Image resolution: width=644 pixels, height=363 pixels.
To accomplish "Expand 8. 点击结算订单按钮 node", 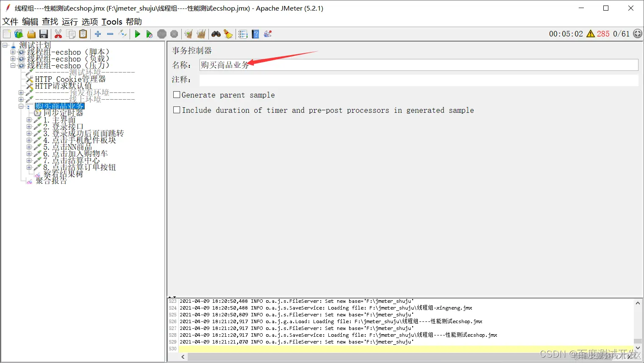I will [x=29, y=168].
